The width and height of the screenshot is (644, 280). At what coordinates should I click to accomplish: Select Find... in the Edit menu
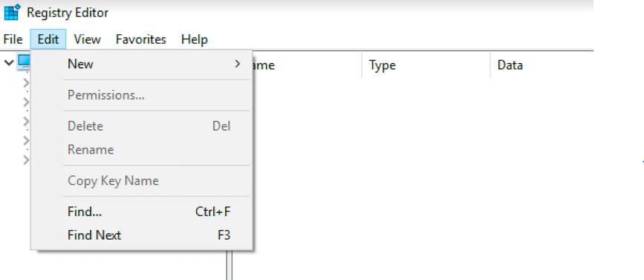142,212
